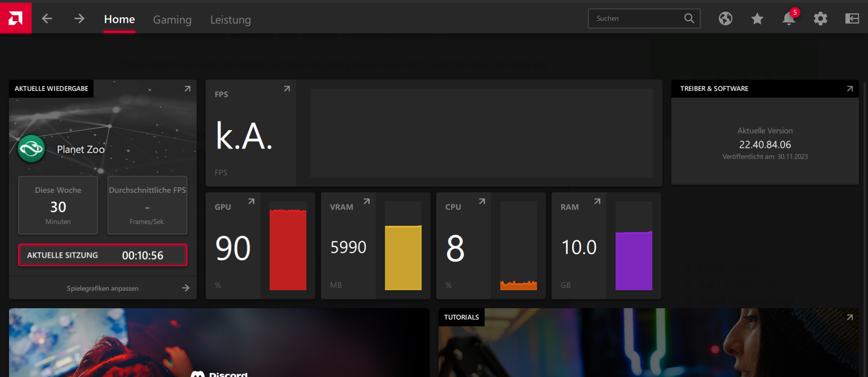Click the empty FPS history graph
This screenshot has height=377, width=868.
[482, 133]
